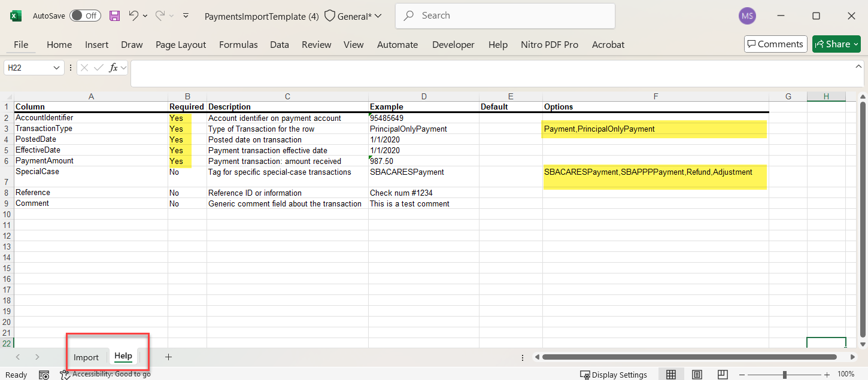Click the Insert Function fx icon
This screenshot has width=868, height=380.
click(113, 68)
